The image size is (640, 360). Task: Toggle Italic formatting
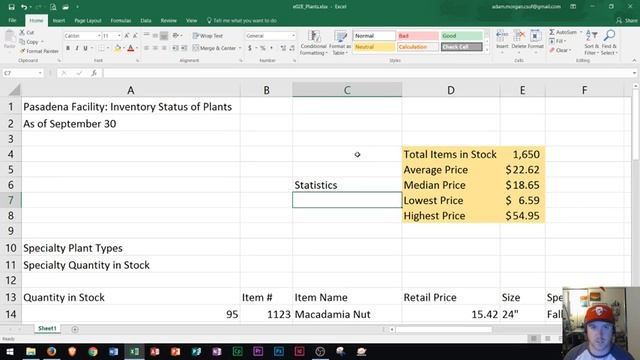(77, 49)
